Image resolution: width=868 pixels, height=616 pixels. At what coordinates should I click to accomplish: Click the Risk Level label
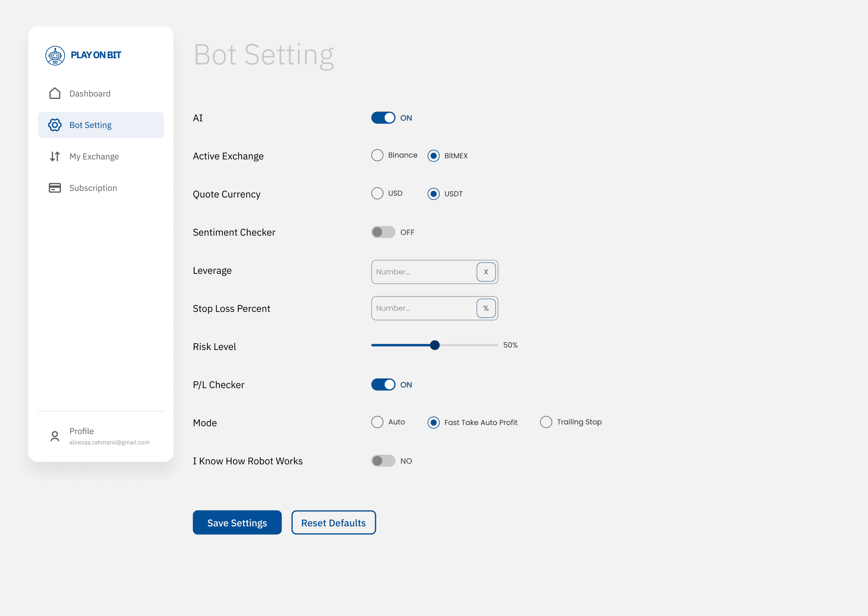click(215, 347)
